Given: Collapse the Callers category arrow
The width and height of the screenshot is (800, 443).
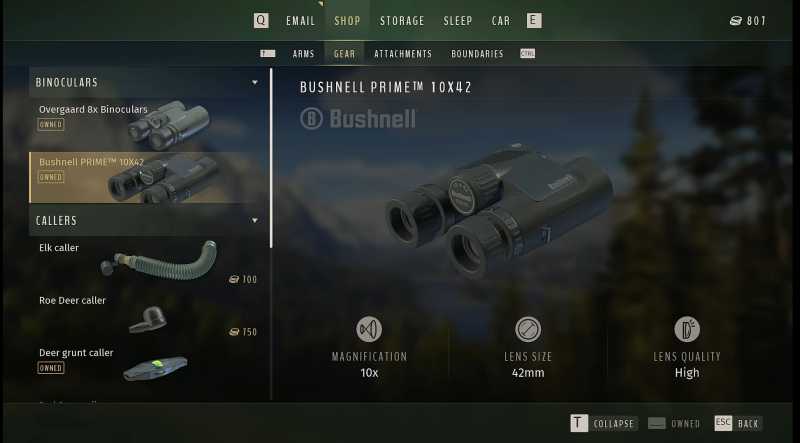Looking at the screenshot, I should pyautogui.click(x=255, y=220).
